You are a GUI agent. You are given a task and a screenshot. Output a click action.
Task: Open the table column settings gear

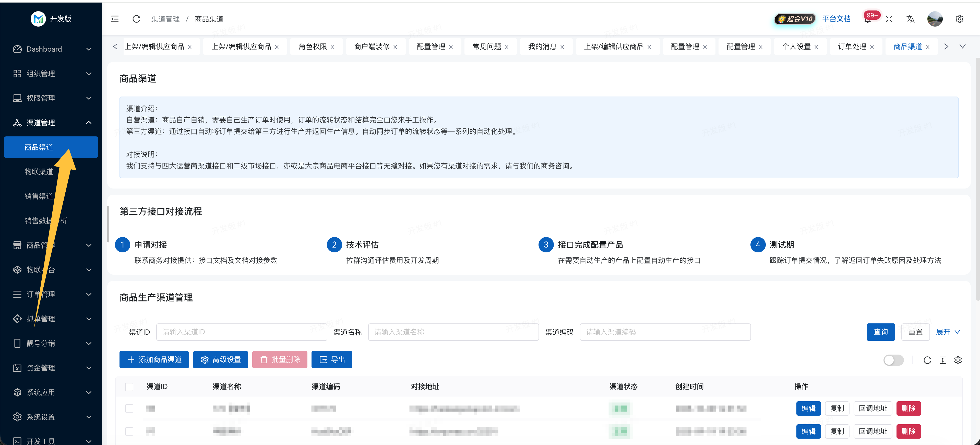tap(958, 360)
